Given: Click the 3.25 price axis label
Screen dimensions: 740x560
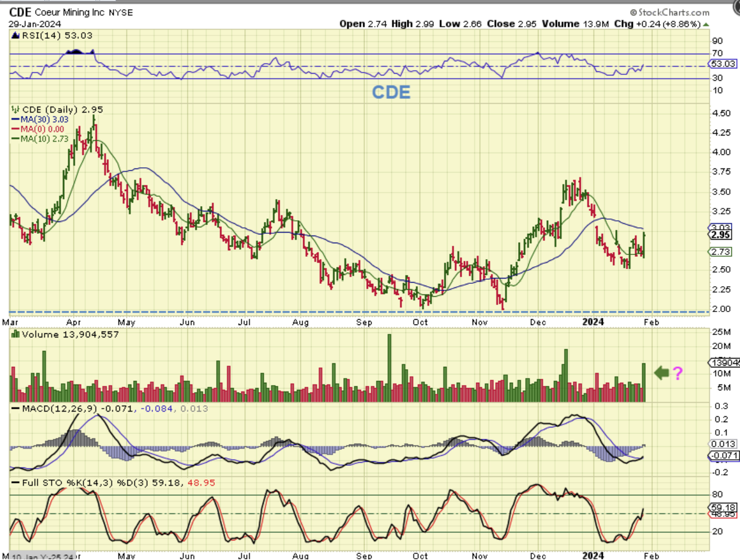Looking at the screenshot, I should point(721,211).
